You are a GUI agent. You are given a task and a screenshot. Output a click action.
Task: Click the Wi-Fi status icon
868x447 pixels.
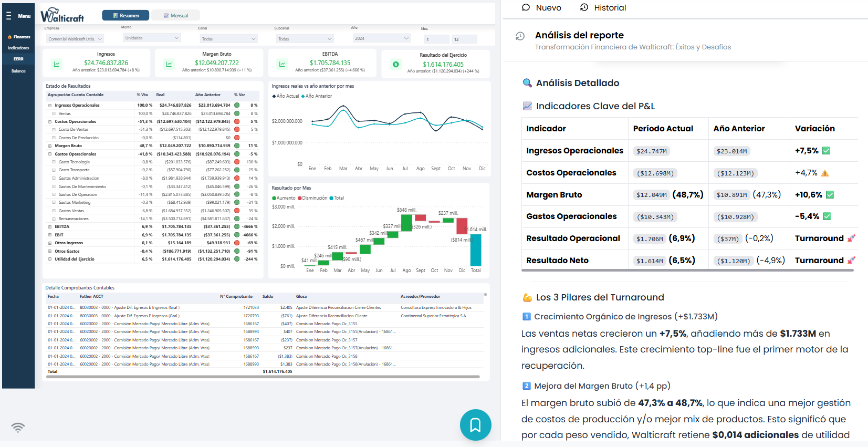(18, 427)
